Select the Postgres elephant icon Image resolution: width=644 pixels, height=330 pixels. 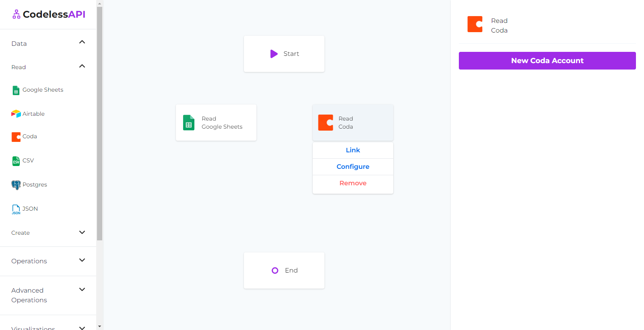coord(16,185)
